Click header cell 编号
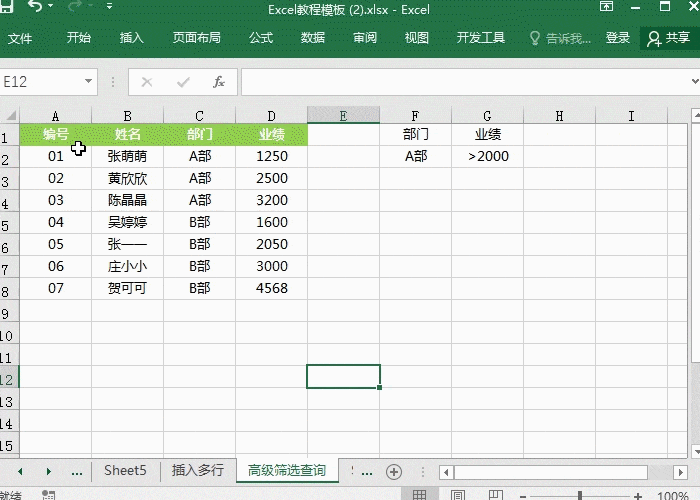The height and width of the screenshot is (500, 700). coord(55,134)
